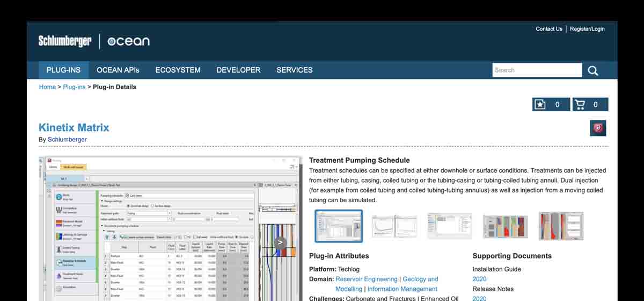Select fifth gallery thumbnail with red plot
This screenshot has height=301, width=644.
(x=561, y=226)
